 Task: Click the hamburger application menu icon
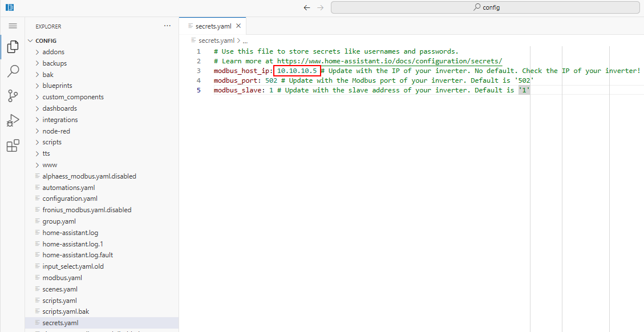coord(13,26)
